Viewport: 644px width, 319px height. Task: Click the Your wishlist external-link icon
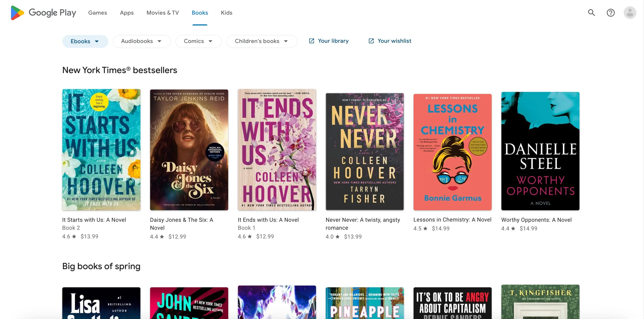371,41
